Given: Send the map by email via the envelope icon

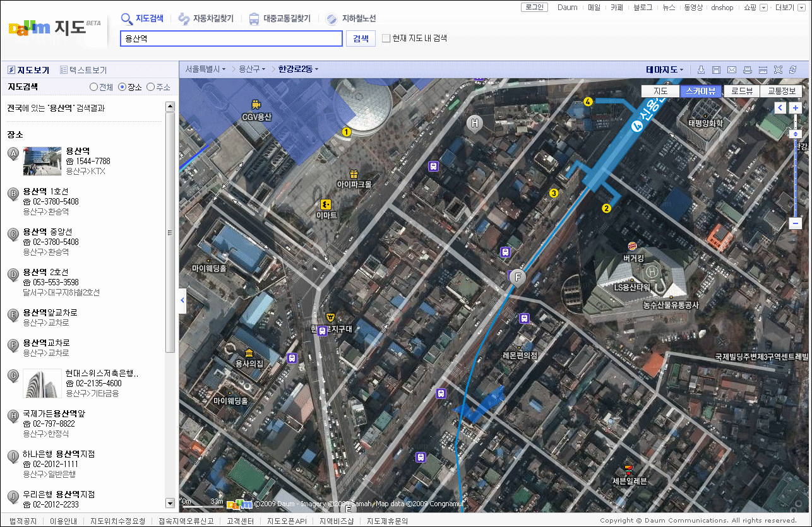Looking at the screenshot, I should click(x=732, y=69).
